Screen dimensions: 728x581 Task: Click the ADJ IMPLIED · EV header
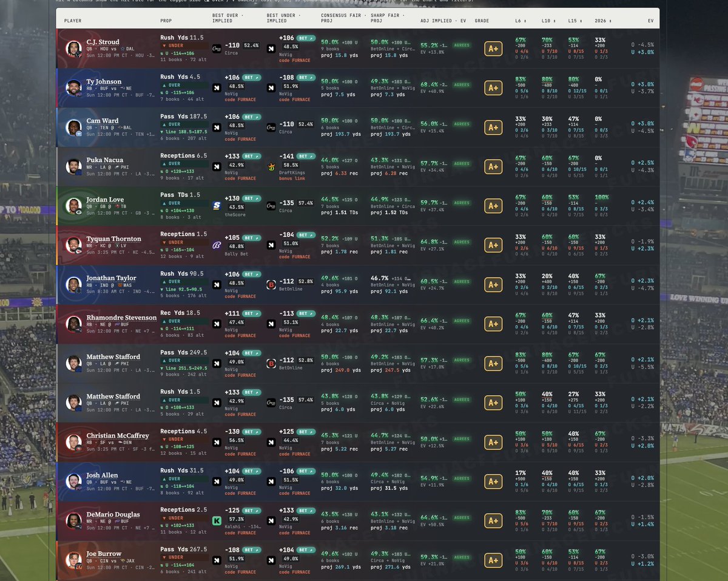(x=443, y=21)
